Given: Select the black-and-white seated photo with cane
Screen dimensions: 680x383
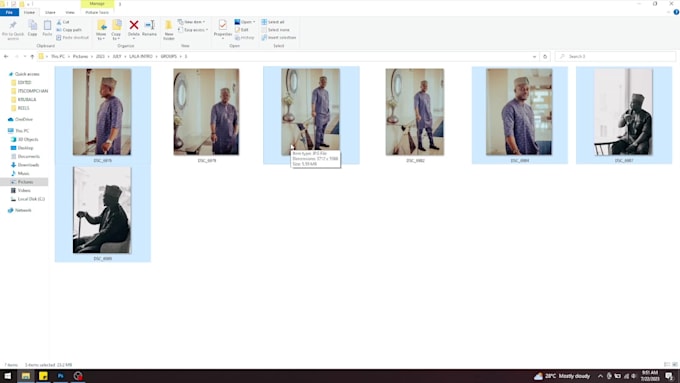Looking at the screenshot, I should 102,210.
